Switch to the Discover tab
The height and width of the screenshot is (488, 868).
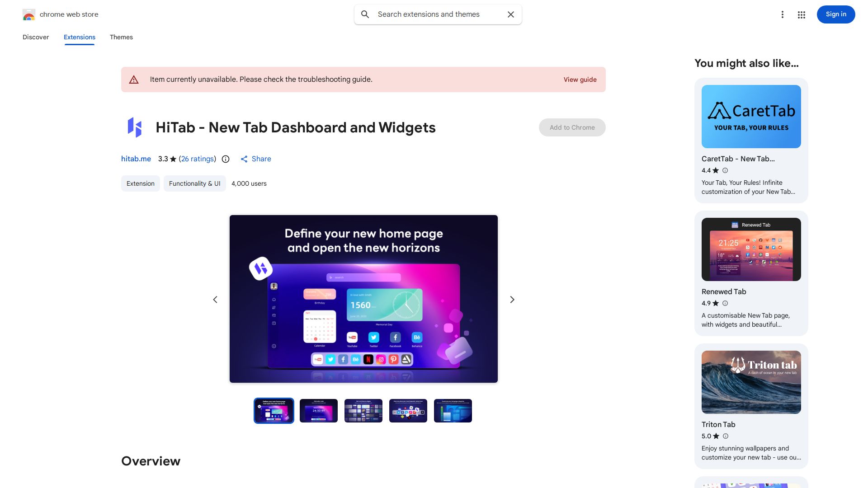click(36, 37)
